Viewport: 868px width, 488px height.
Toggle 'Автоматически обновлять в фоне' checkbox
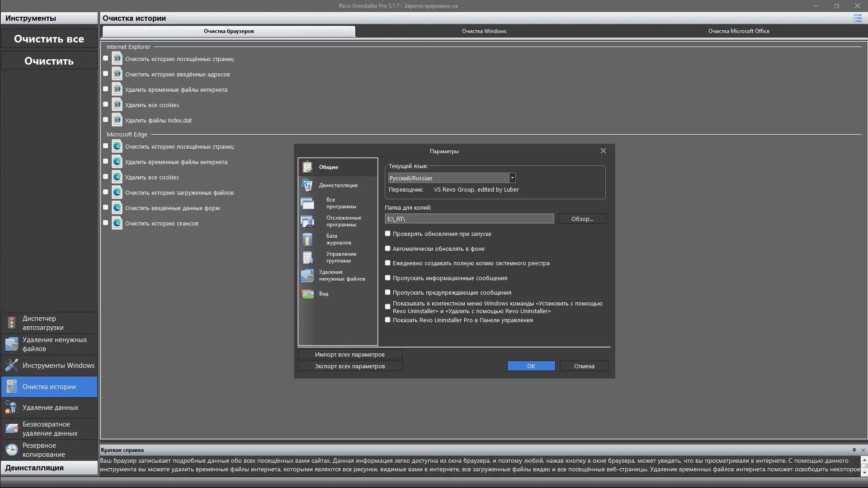(387, 249)
